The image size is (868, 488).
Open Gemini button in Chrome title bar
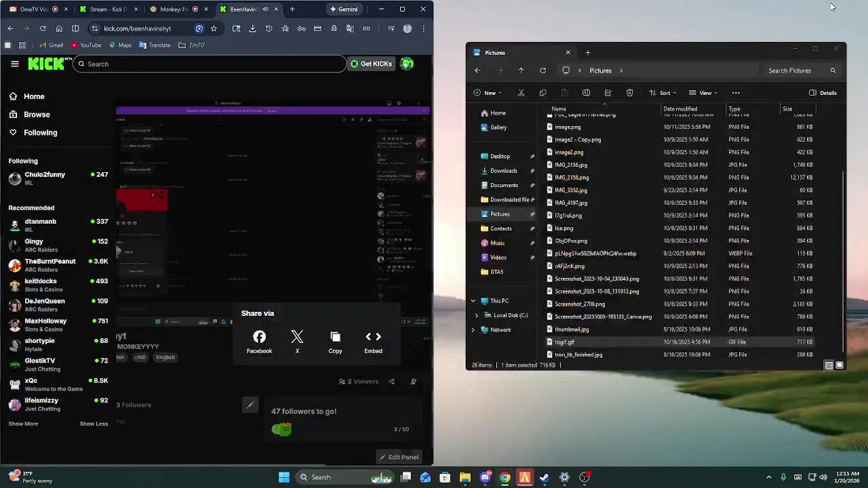point(343,9)
